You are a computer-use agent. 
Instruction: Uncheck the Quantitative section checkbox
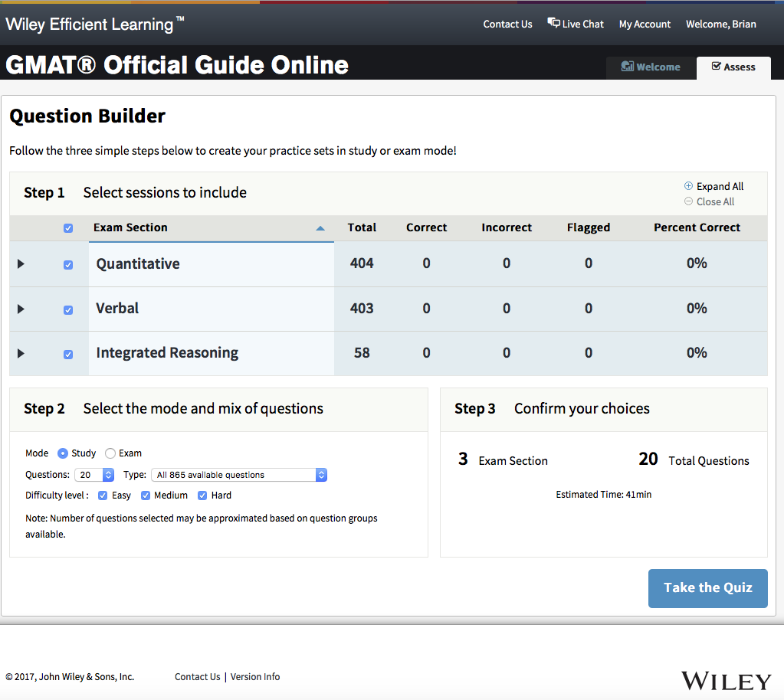67,263
